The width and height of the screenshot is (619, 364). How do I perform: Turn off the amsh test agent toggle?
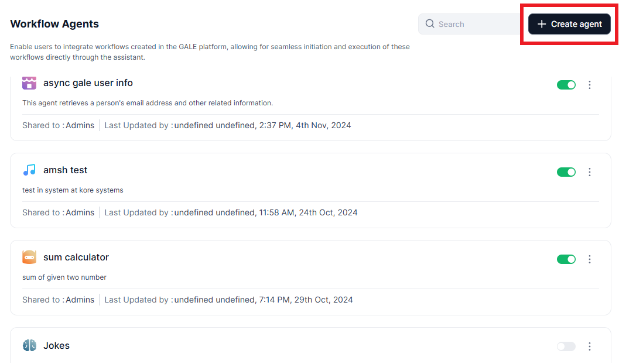566,172
